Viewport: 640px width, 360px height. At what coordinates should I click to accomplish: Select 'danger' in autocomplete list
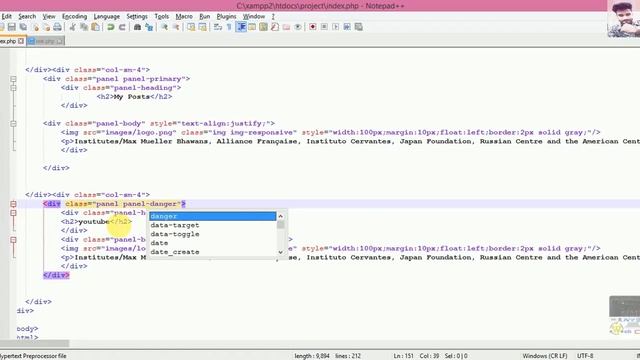click(212, 216)
